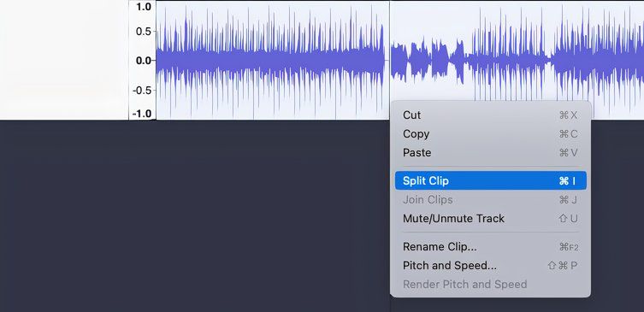Click the split line between the clips
This screenshot has width=644, height=312.
tap(389, 61)
